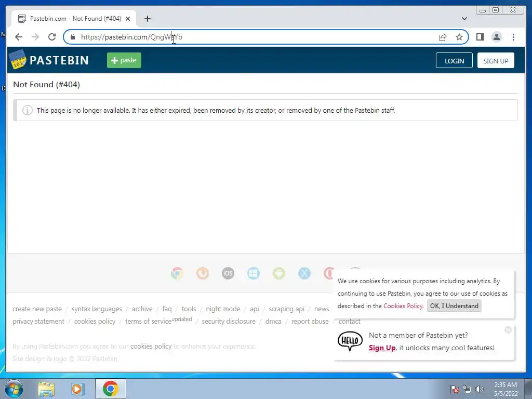Screen dimensions: 532x399
Task: Open the dmca footer link
Action: click(x=273, y=321)
